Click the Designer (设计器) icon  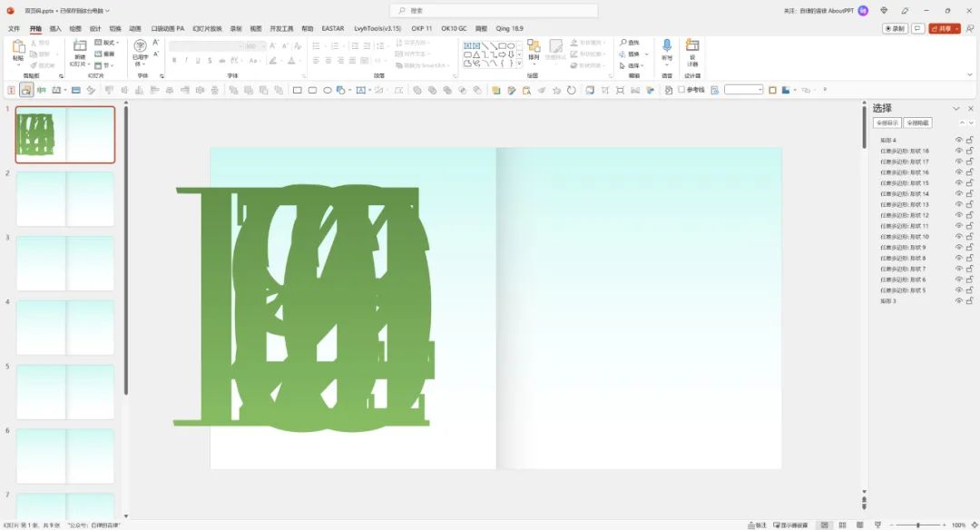[692, 45]
